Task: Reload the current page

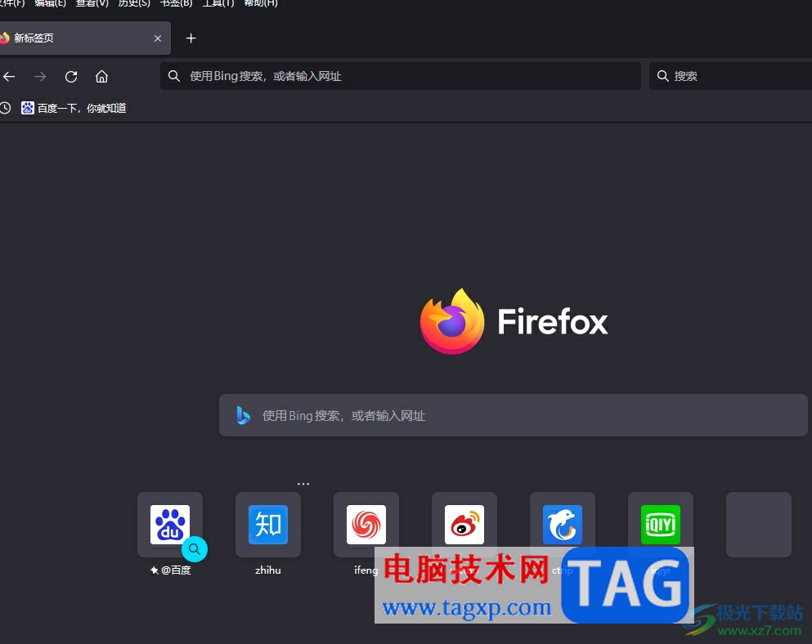Action: pyautogui.click(x=71, y=77)
